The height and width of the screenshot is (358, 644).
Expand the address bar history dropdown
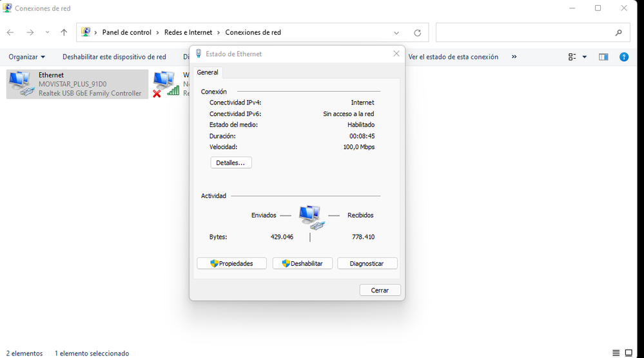396,32
